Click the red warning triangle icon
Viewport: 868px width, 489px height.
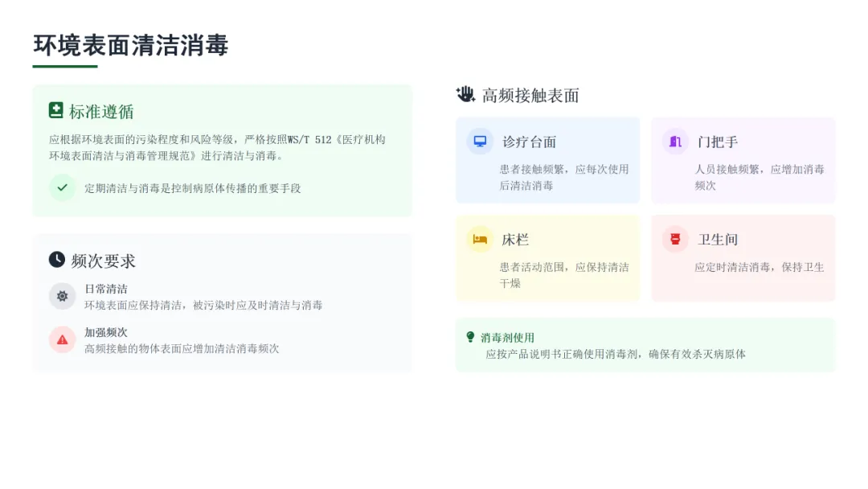(x=62, y=339)
